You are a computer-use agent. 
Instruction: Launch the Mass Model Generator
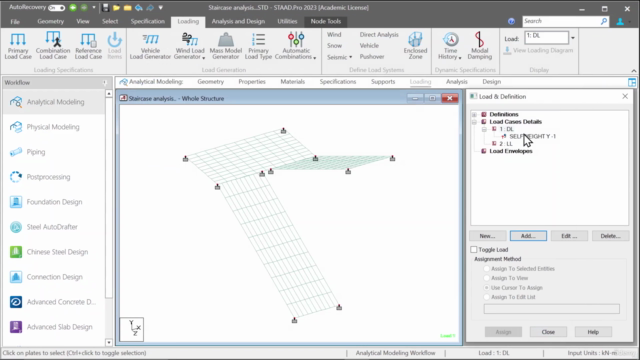click(x=226, y=46)
